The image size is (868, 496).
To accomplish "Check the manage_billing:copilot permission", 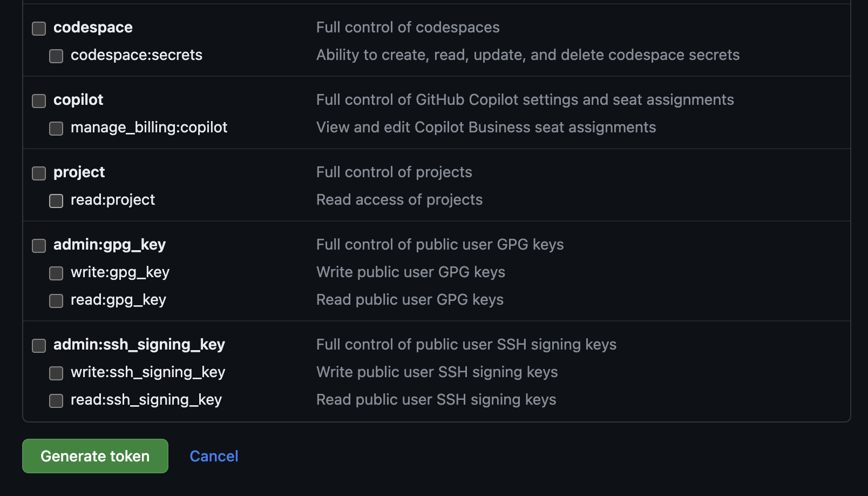I will [x=56, y=128].
